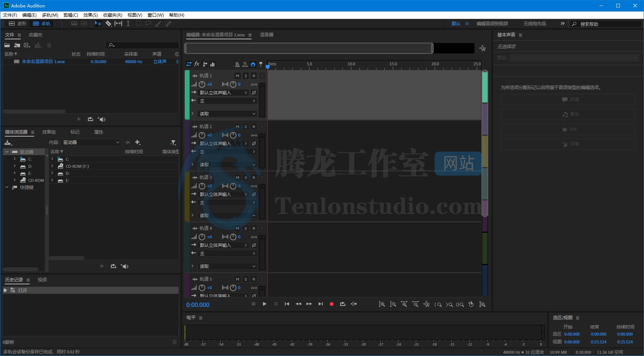Select the Move tool in toolbar
This screenshot has height=356, width=644.
coord(98,23)
